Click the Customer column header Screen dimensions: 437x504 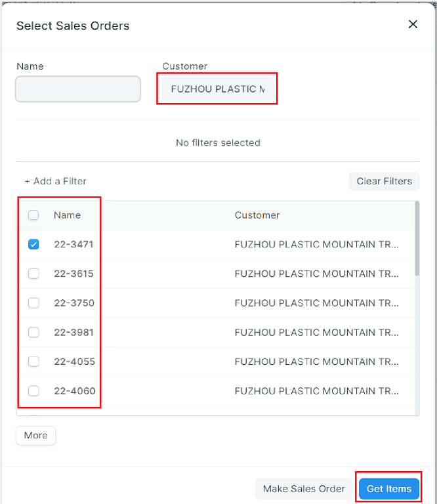pyautogui.click(x=257, y=215)
